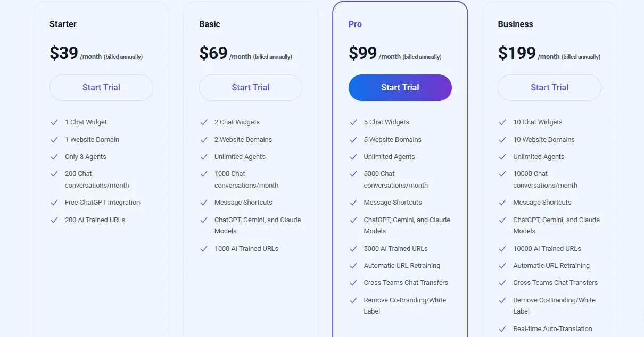Screen dimensions: 644x337
Task: Click the checkmark beside '5000 AI Trained URLs'
Action: click(x=353, y=248)
